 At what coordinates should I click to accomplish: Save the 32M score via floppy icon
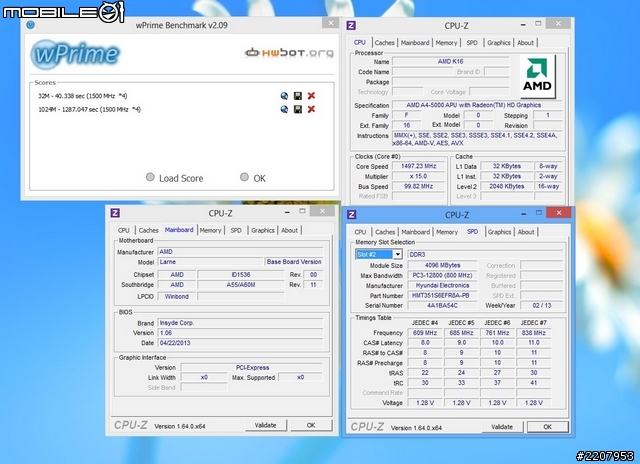(298, 96)
